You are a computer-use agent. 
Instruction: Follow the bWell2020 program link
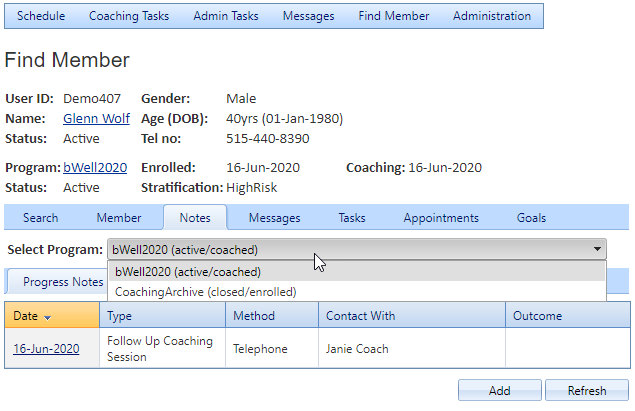pos(95,168)
